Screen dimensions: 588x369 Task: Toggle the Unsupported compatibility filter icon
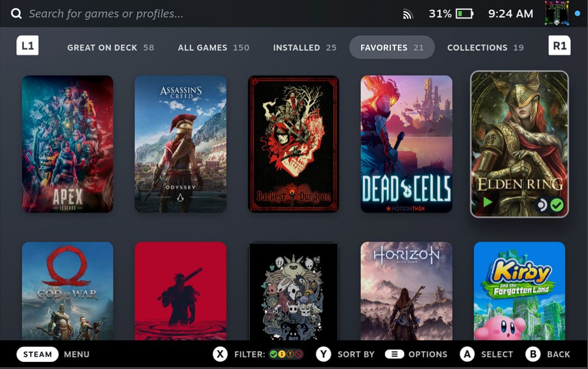tap(298, 354)
